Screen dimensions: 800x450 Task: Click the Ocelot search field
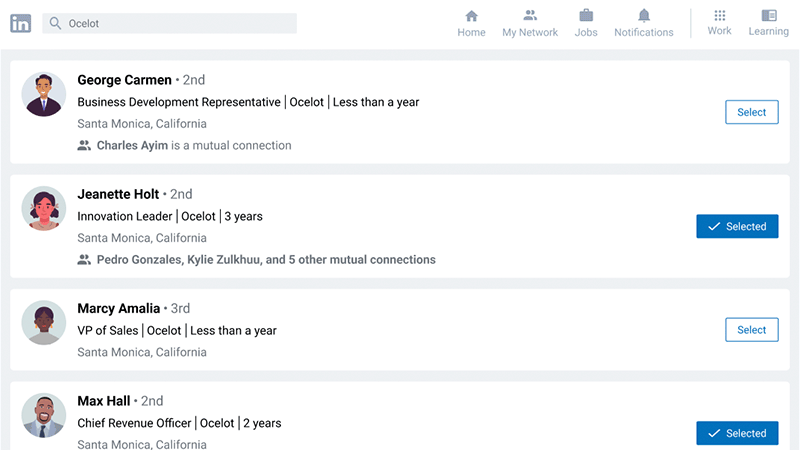[x=169, y=23]
